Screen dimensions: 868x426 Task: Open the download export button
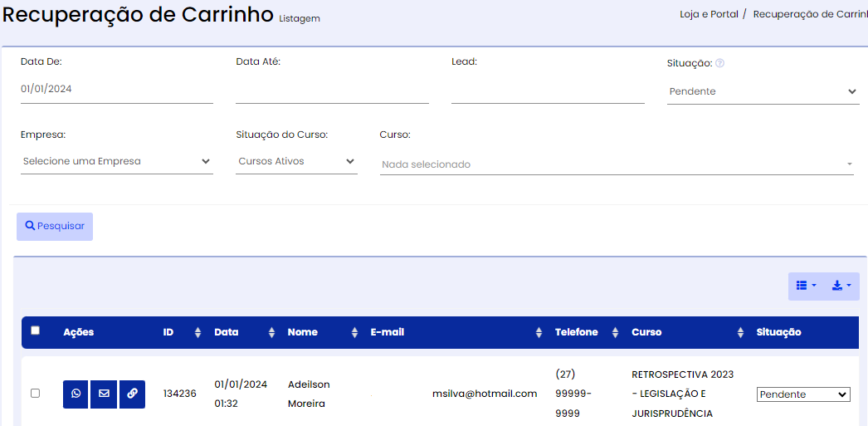[x=841, y=286]
